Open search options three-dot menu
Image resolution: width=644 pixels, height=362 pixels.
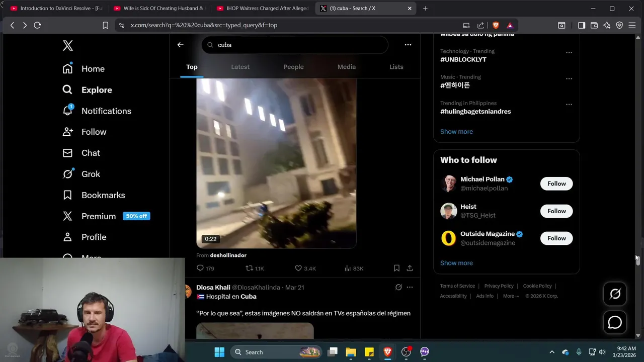coord(408,45)
